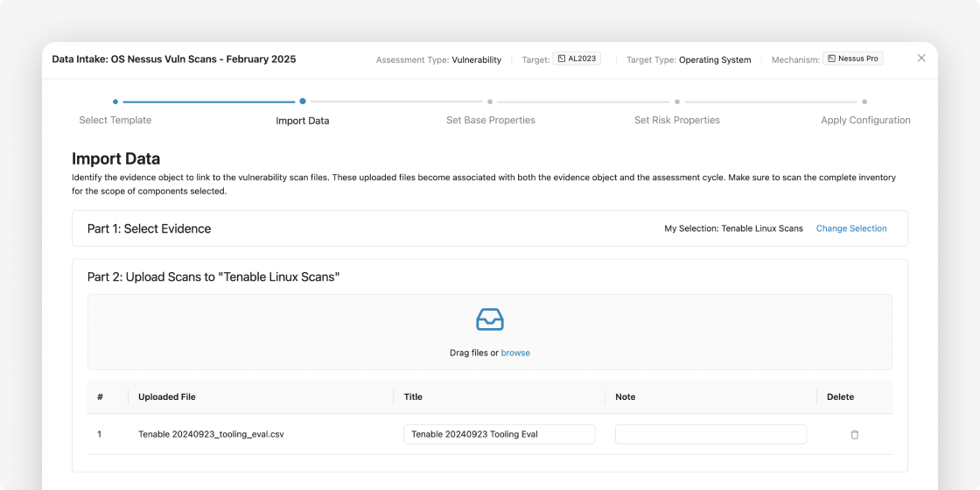Jump to the Set Base Properties step
The width and height of the screenshot is (980, 490).
point(491,120)
